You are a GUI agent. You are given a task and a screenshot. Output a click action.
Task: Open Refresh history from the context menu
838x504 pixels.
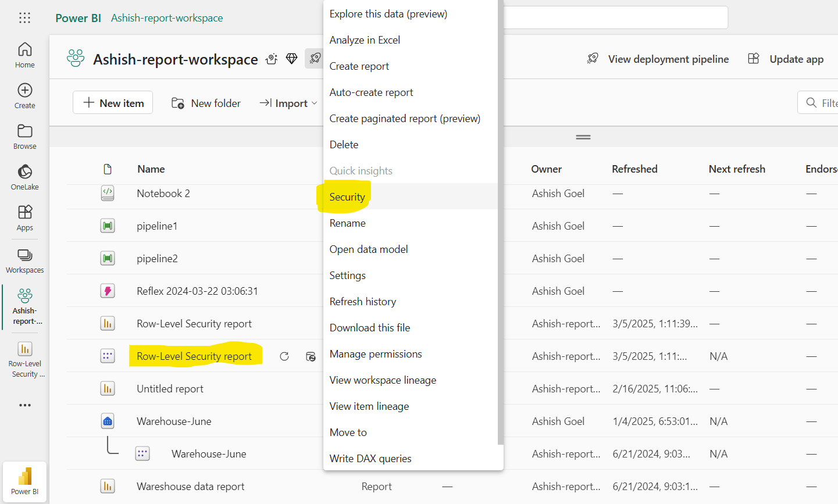363,301
